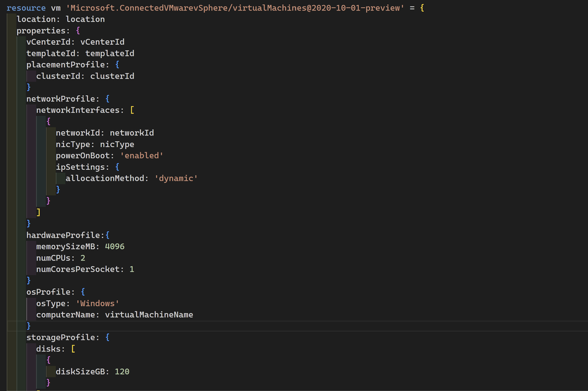Click the 'templateId' property key
Screen dimensions: 588x391
(51, 54)
